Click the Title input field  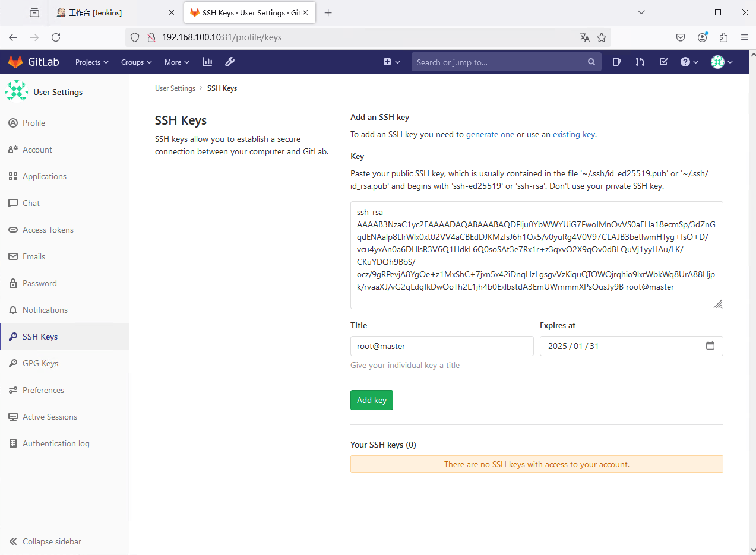[x=442, y=346]
